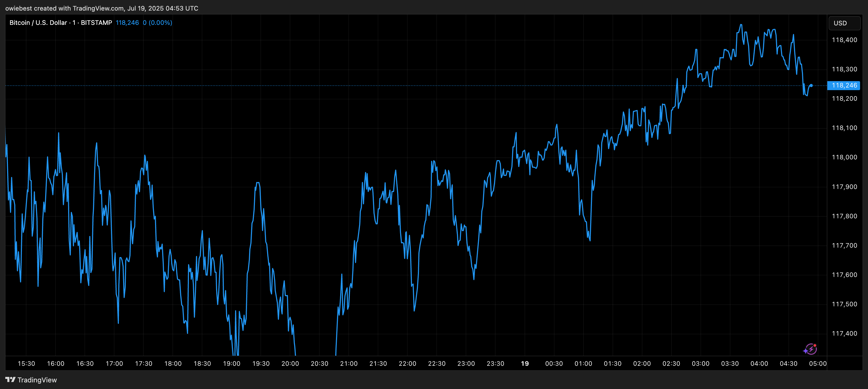The height and width of the screenshot is (389, 868).
Task: Click the 0 (0.00%) change value
Action: (157, 22)
